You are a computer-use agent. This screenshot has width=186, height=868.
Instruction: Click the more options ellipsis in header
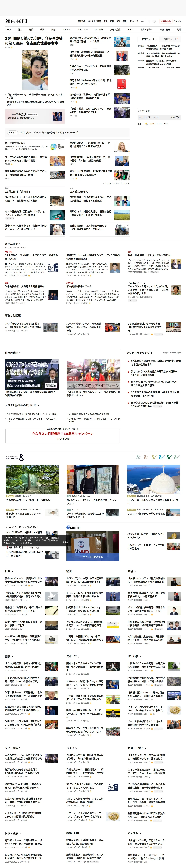pos(142,21)
